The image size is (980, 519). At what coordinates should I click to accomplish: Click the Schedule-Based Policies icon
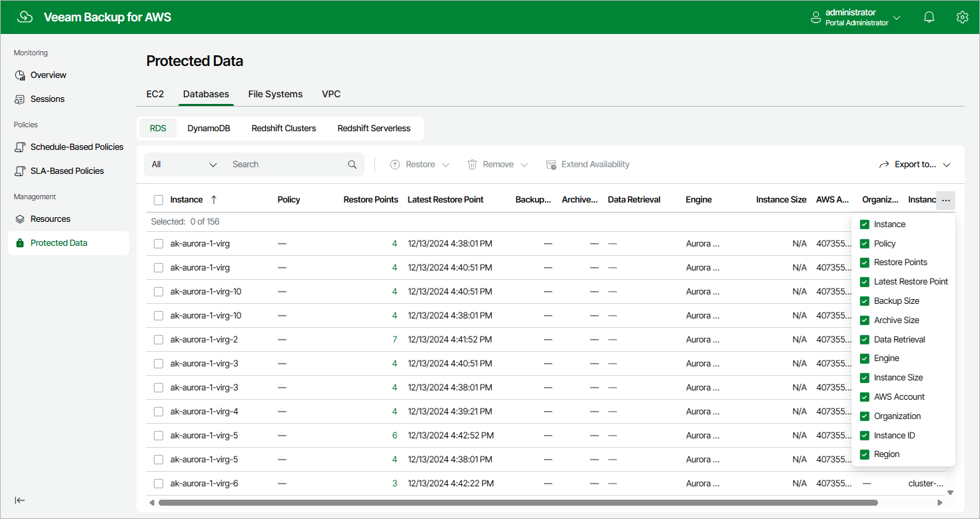pyautogui.click(x=20, y=147)
